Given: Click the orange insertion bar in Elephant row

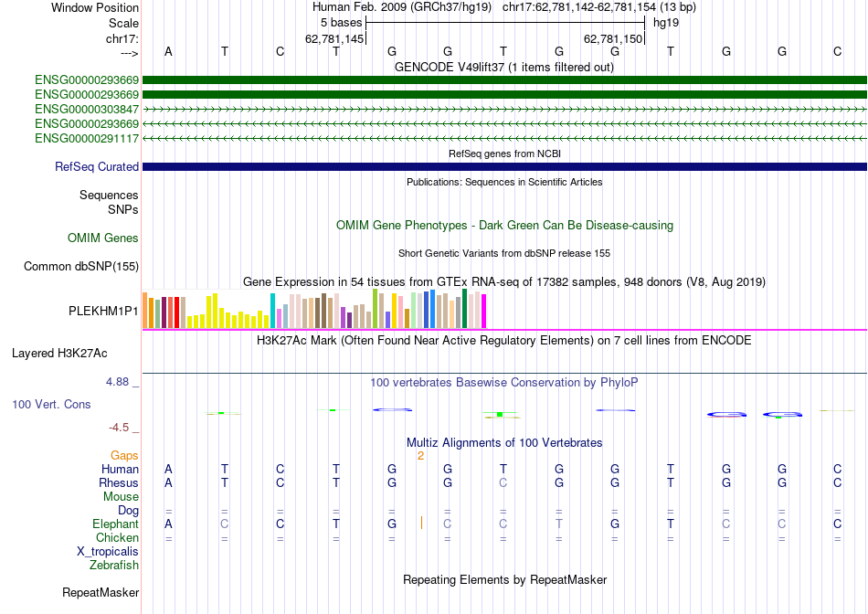Looking at the screenshot, I should click(x=421, y=523).
